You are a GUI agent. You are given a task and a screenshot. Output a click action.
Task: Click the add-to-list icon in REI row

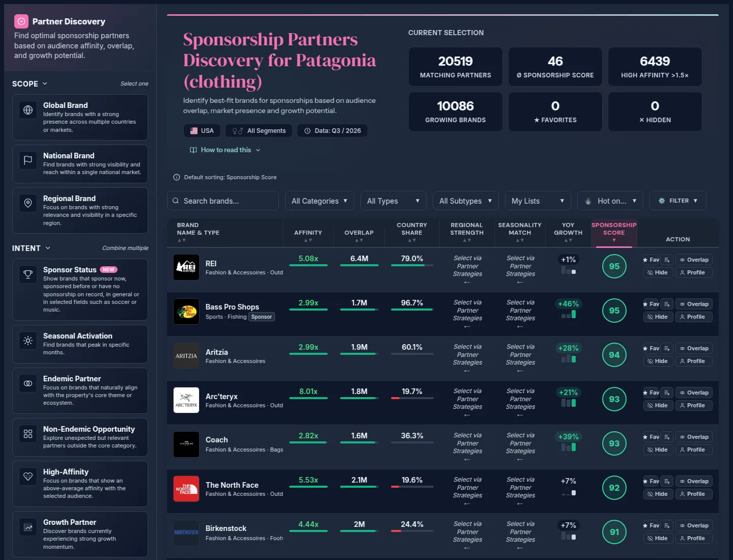tap(667, 260)
